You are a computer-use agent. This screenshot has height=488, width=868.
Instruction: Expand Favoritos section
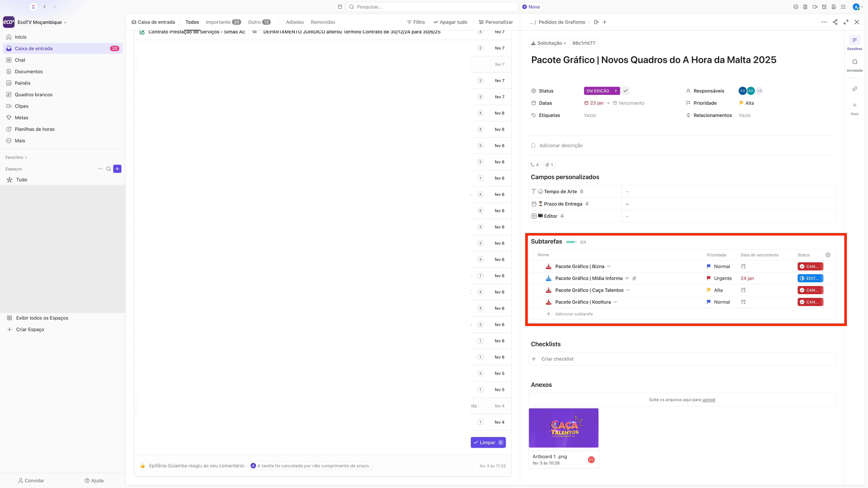pyautogui.click(x=16, y=157)
